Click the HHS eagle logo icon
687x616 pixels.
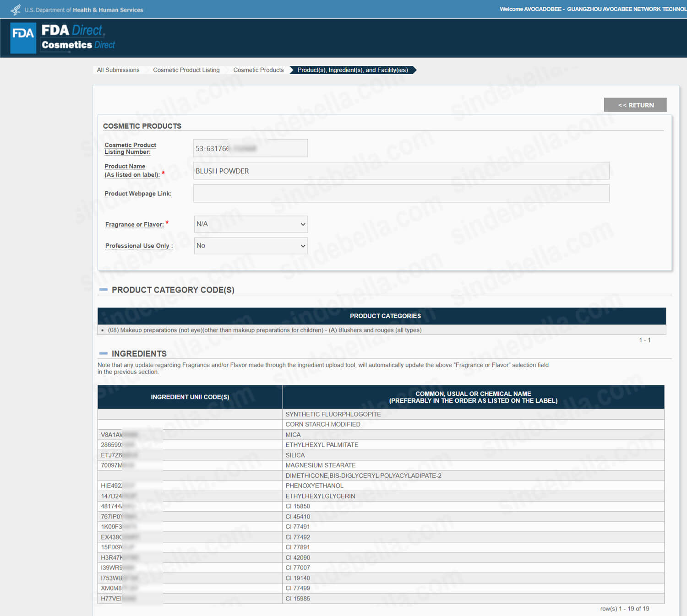pyautogui.click(x=16, y=10)
